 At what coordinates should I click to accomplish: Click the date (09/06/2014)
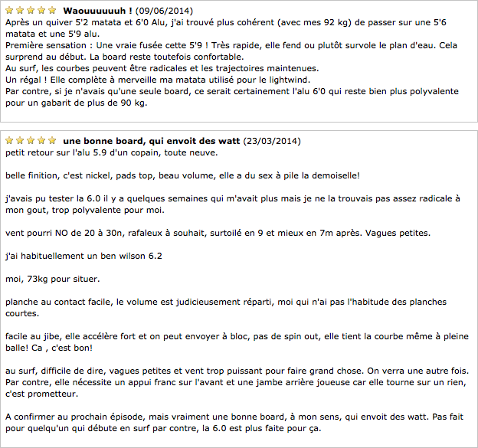pos(164,11)
